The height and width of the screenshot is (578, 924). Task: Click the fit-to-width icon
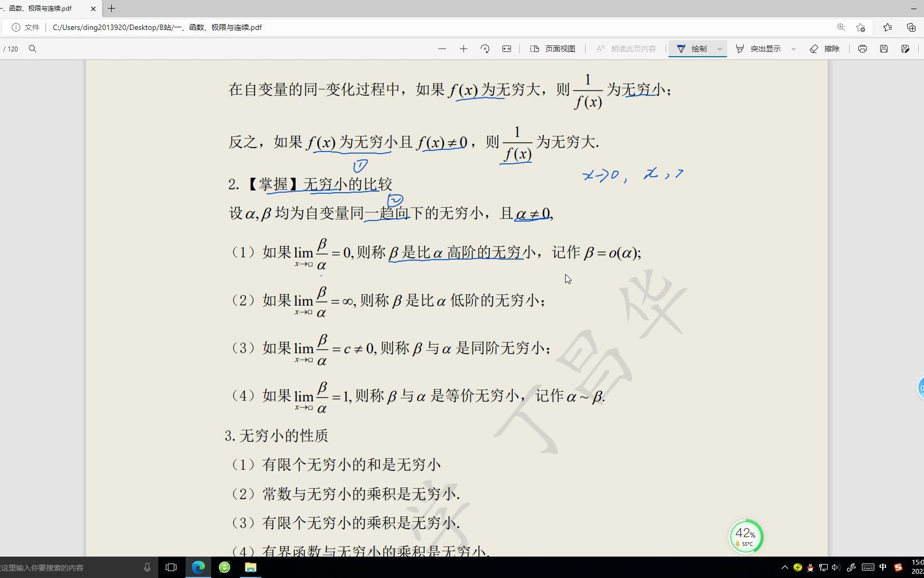506,49
